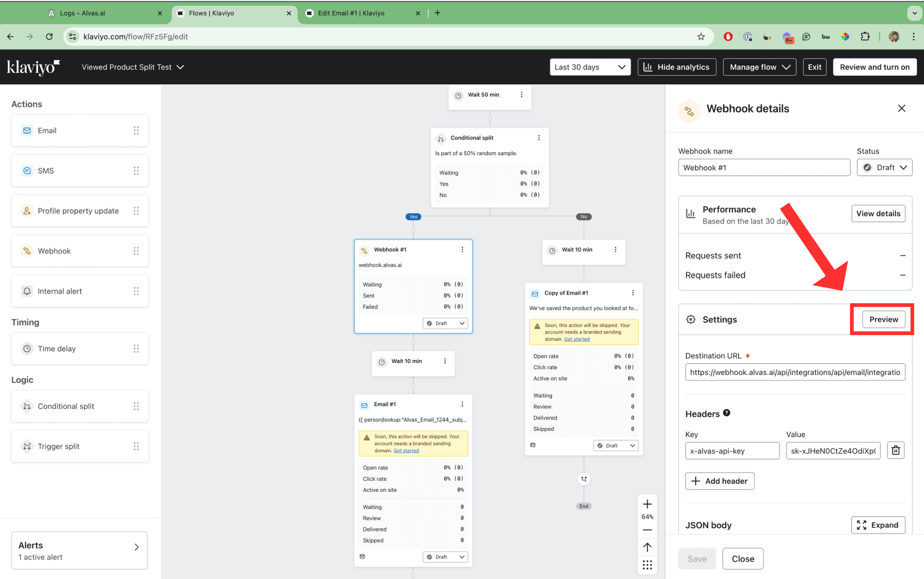Reload the Klaviyo page
Screen dimensions: 924x579
pos(49,37)
